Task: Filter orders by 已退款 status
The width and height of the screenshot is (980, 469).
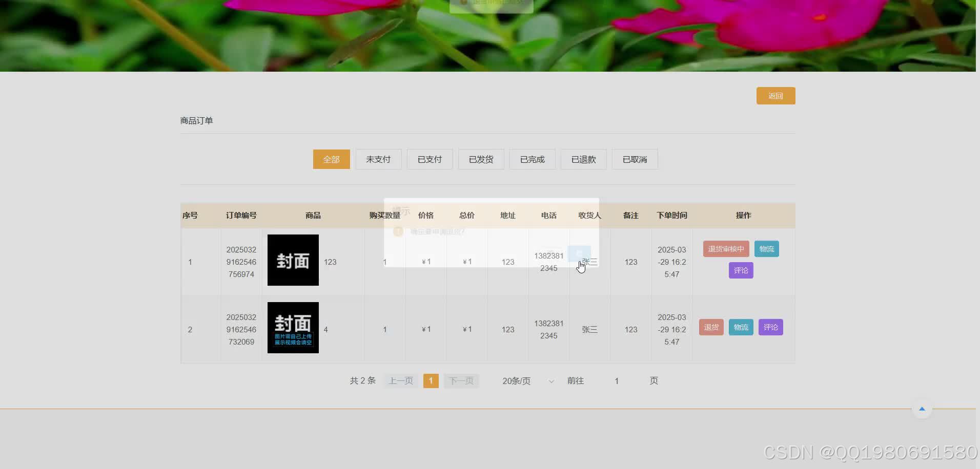Action: coord(583,159)
